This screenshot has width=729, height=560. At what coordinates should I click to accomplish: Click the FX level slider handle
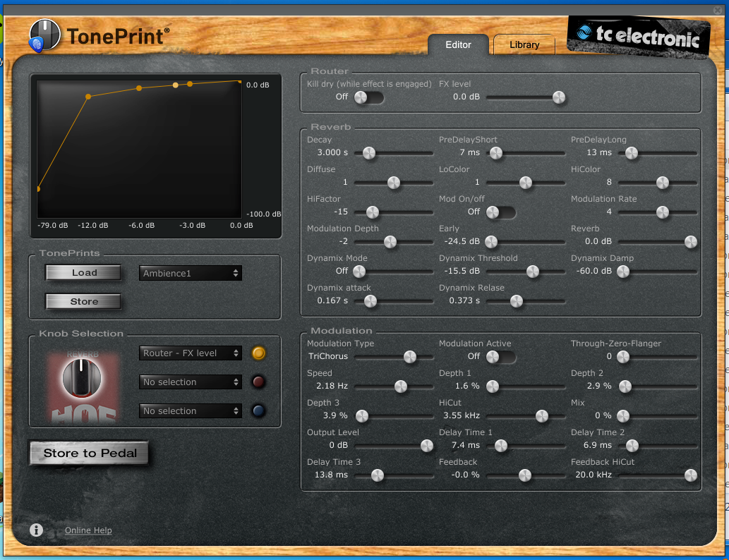point(559,97)
